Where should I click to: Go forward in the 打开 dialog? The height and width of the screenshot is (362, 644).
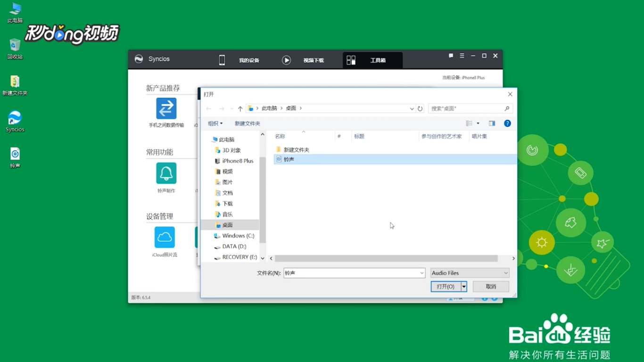(x=222, y=108)
